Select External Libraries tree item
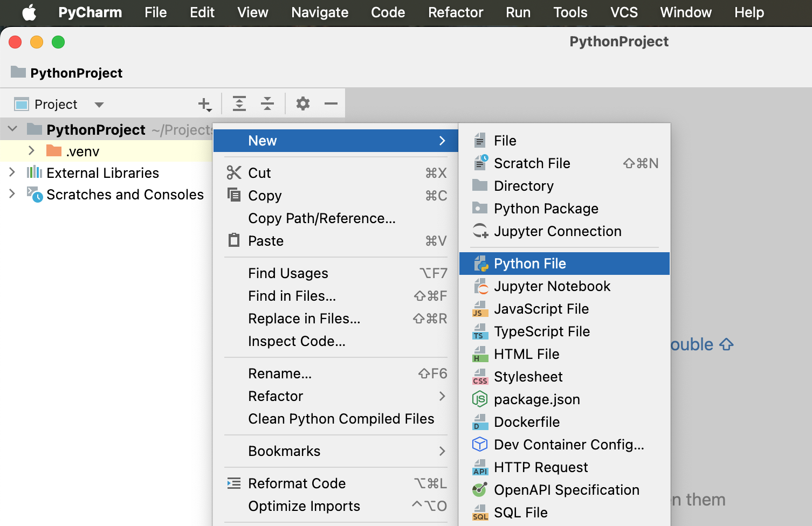The image size is (812, 526). 102,173
